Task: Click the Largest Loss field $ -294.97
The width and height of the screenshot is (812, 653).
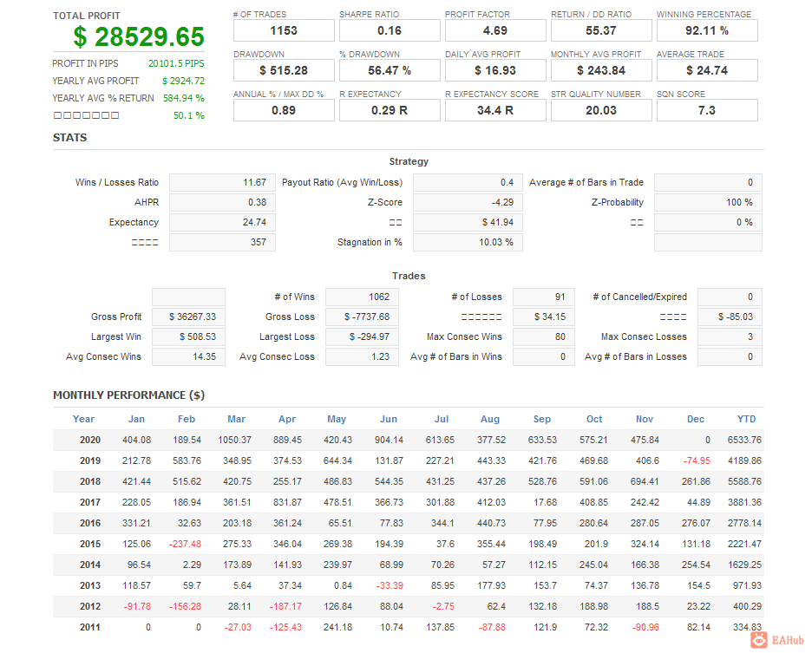Action: 362,336
